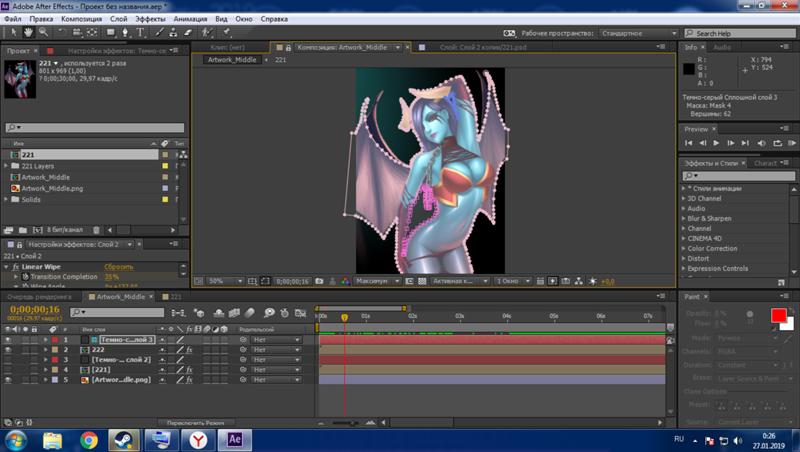The height and width of the screenshot is (452, 800).
Task: Select the Roto Brush tool
Action: pyautogui.click(x=207, y=32)
